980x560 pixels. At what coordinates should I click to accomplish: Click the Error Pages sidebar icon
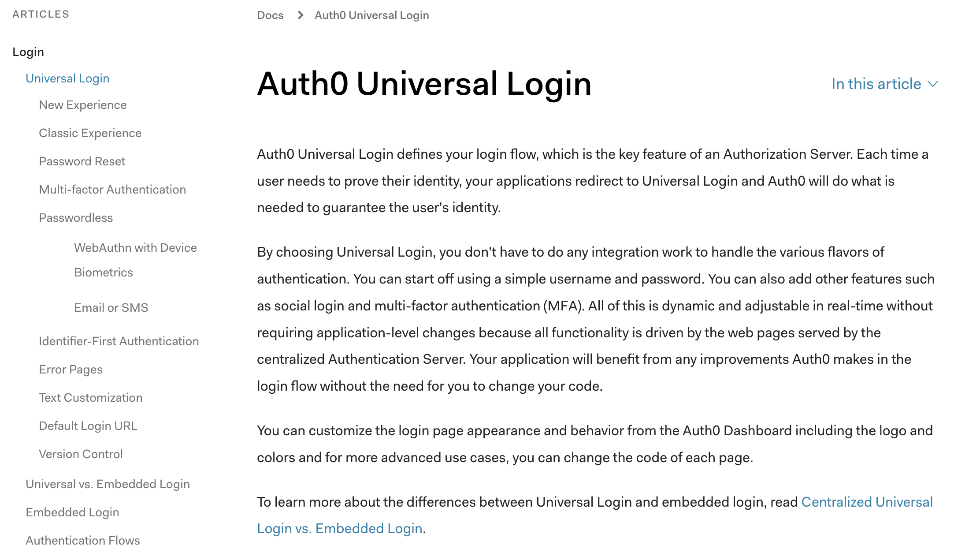71,369
